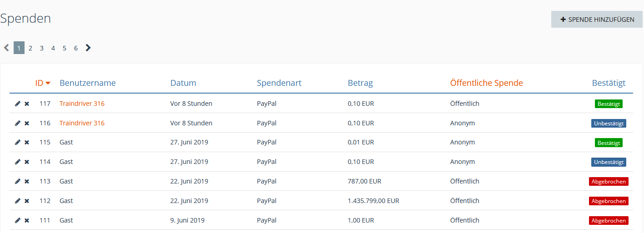Viewport: 644px width, 233px height.
Task: Open Traindriver 316 profile in row 116
Action: [82, 123]
